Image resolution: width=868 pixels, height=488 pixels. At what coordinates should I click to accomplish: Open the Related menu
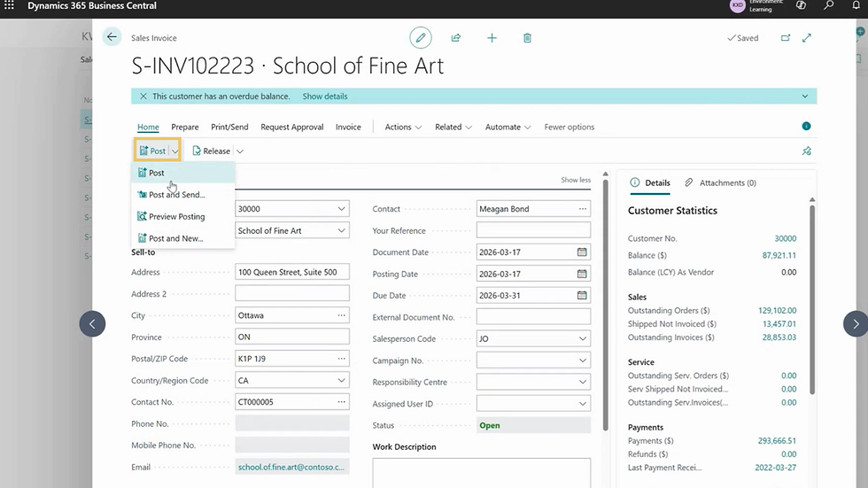point(453,127)
